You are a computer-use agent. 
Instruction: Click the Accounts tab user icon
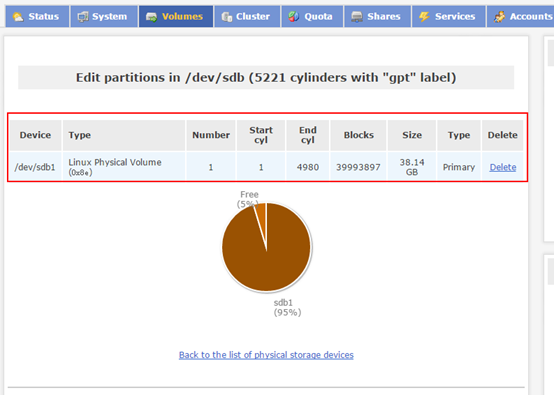(499, 17)
